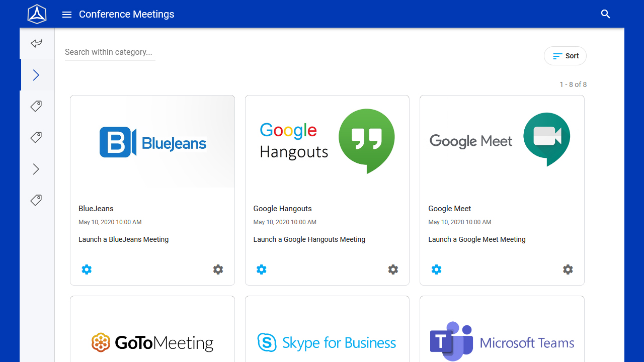Open the Google Meet card title
Image resolution: width=644 pixels, height=362 pixels.
click(450, 209)
